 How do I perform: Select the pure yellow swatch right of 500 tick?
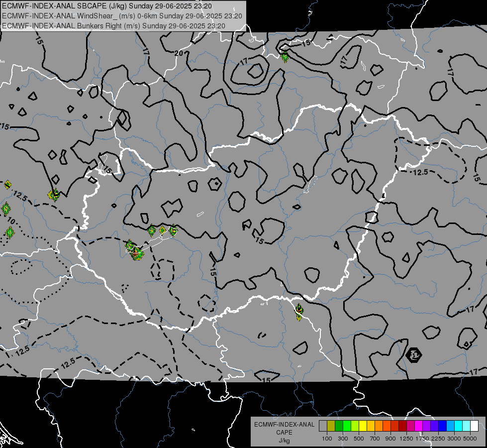tap(363, 426)
